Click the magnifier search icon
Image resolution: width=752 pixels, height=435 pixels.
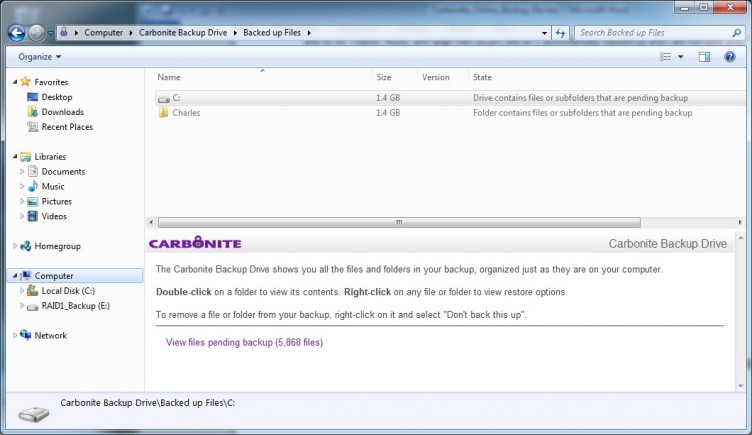[x=736, y=33]
